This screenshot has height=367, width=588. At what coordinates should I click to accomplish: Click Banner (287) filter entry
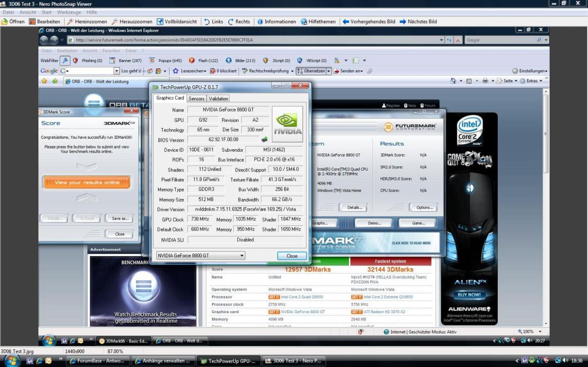click(x=125, y=60)
